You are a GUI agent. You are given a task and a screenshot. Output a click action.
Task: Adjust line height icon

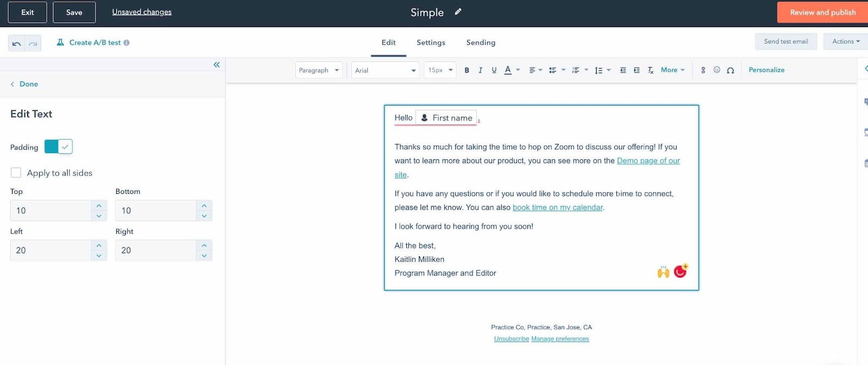pos(598,70)
